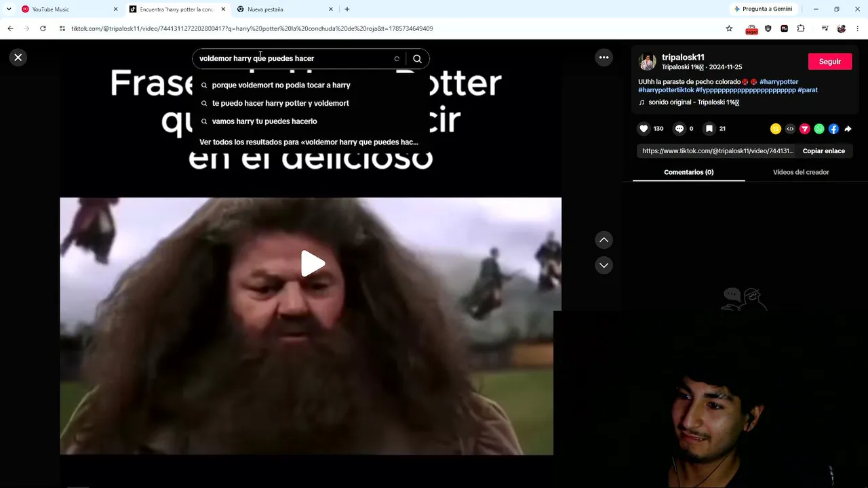Expand the tab search dropdown arrow
Image resolution: width=868 pixels, height=488 pixels.
(8, 9)
